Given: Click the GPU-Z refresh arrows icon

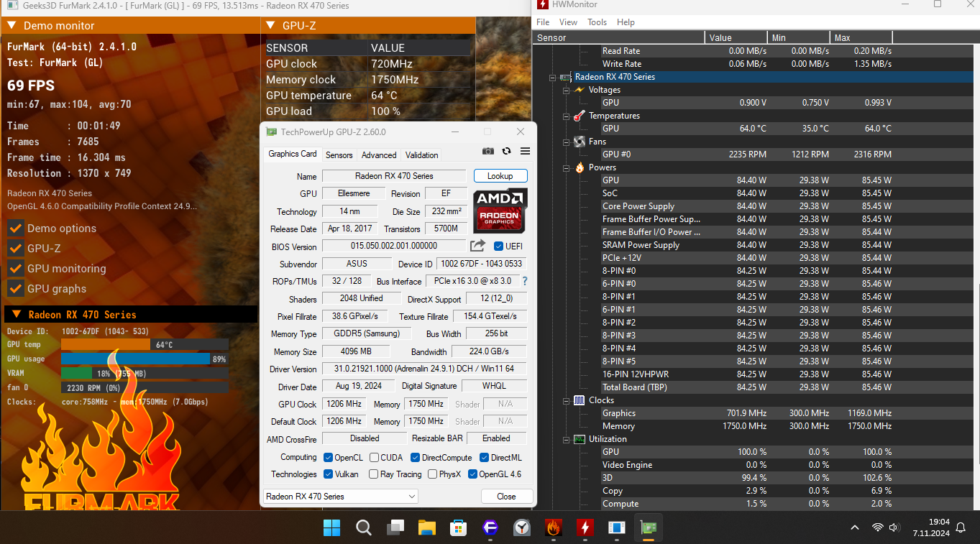Looking at the screenshot, I should 507,151.
